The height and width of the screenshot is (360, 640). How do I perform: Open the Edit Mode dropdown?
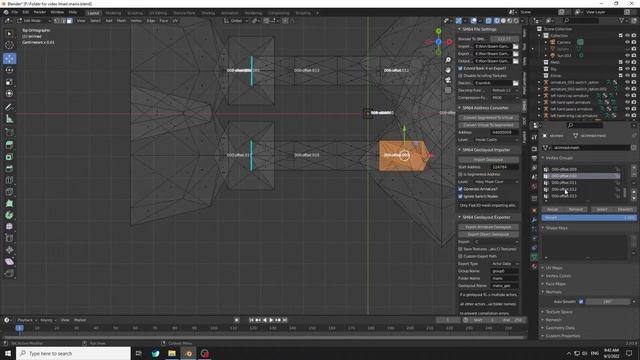[34, 20]
